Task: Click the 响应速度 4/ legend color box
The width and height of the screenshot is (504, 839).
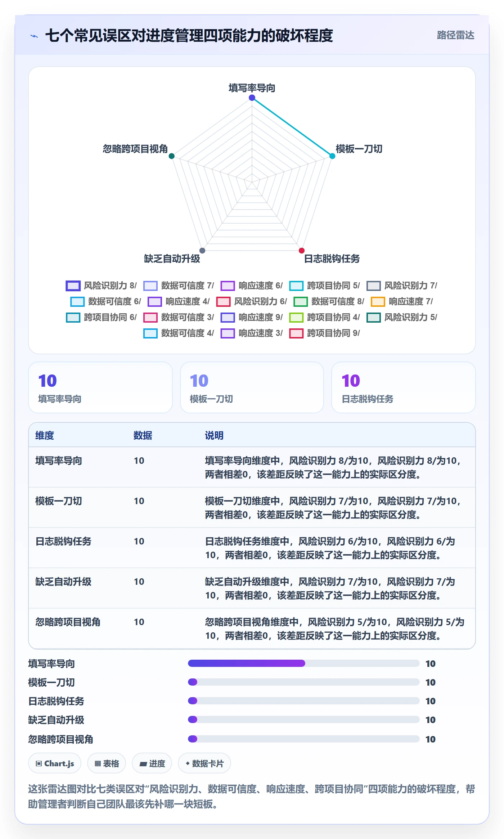Action: click(x=155, y=301)
